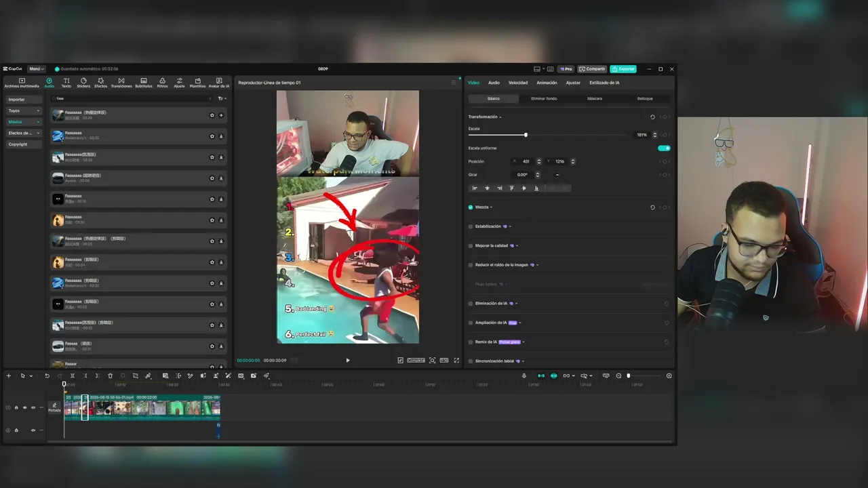868x488 pixels.
Task: Increase the Escala percentage stepper
Action: 654,134
